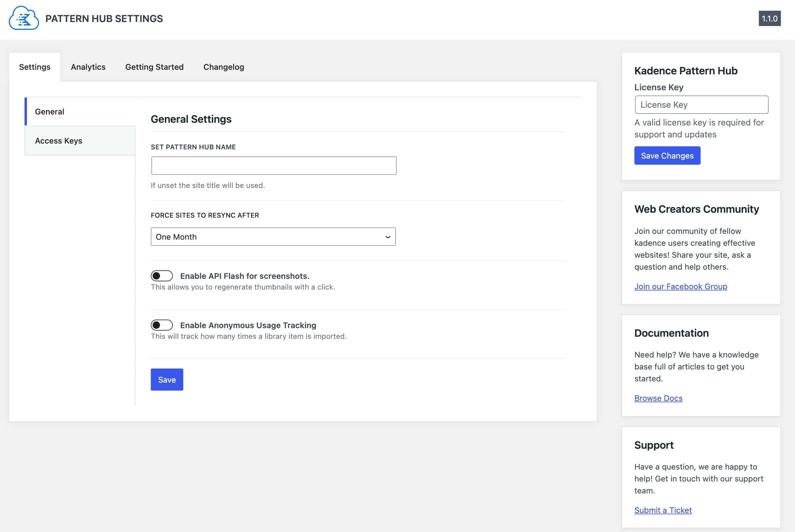This screenshot has width=795, height=532.
Task: Click the Analytics tab icon area
Action: click(x=88, y=66)
